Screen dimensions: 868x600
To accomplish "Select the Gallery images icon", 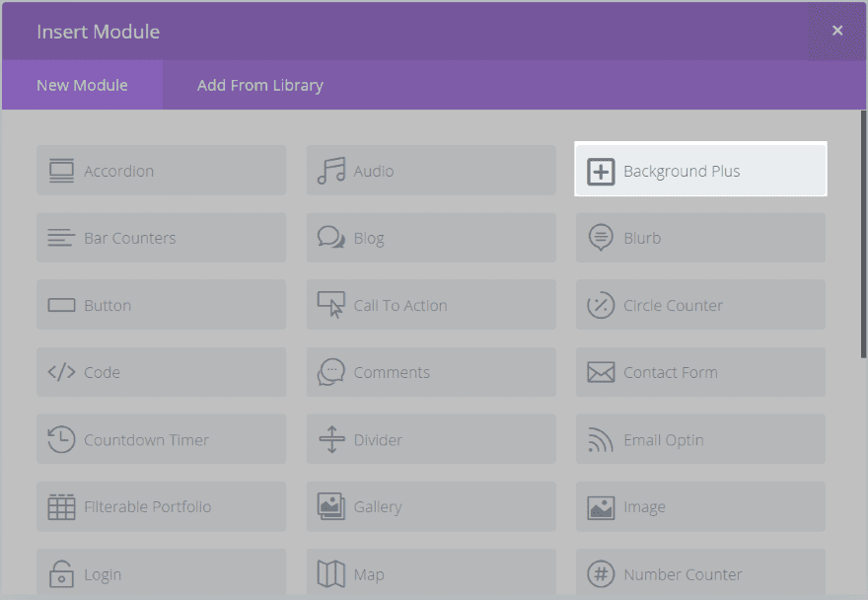I will 331,507.
